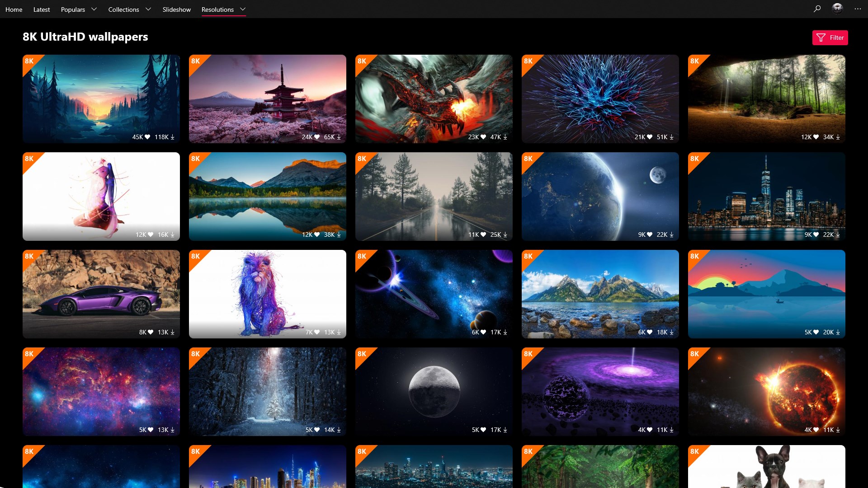
Task: Like the purple Lamborghini wallpaper heart
Action: (x=151, y=332)
